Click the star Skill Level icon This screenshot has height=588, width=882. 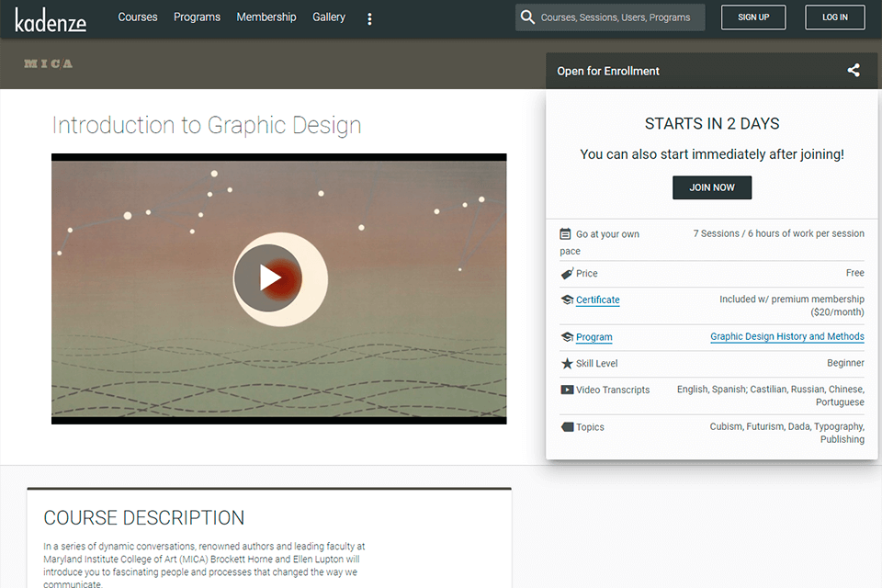pos(566,364)
